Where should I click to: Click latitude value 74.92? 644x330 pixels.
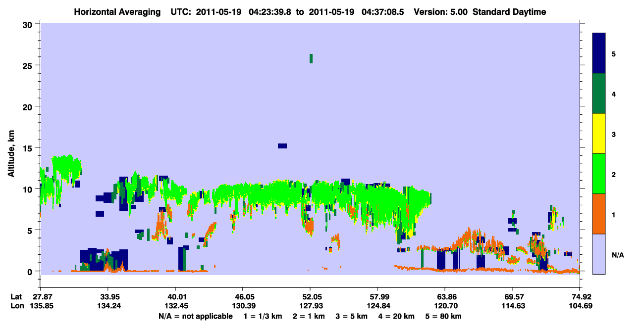click(580, 297)
